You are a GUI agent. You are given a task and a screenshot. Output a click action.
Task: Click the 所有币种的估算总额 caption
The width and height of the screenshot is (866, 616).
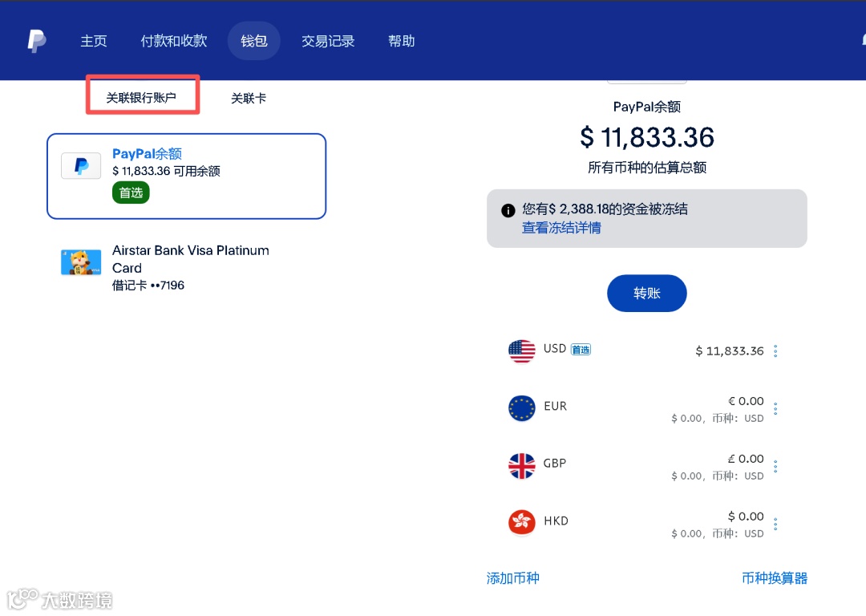click(x=647, y=168)
